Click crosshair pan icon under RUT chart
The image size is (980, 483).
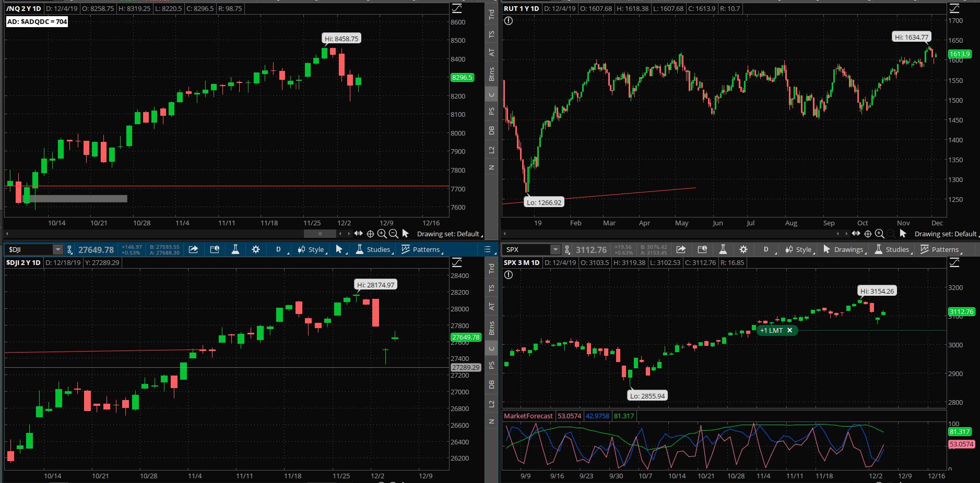point(868,234)
